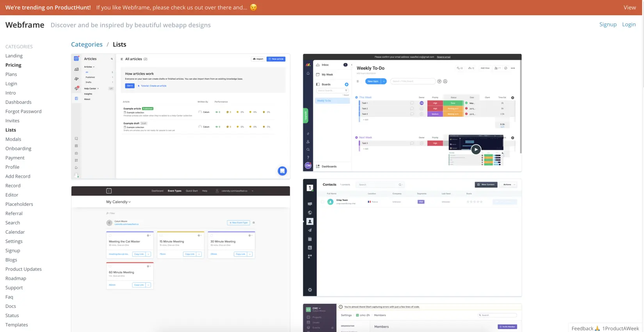Open the Onboarding category
This screenshot has height=332, width=644.
coord(18,148)
